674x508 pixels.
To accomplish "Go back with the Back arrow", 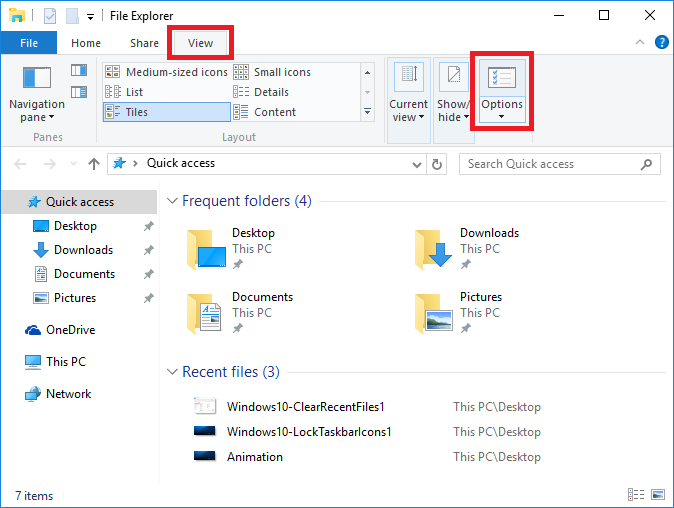I will click(x=20, y=164).
